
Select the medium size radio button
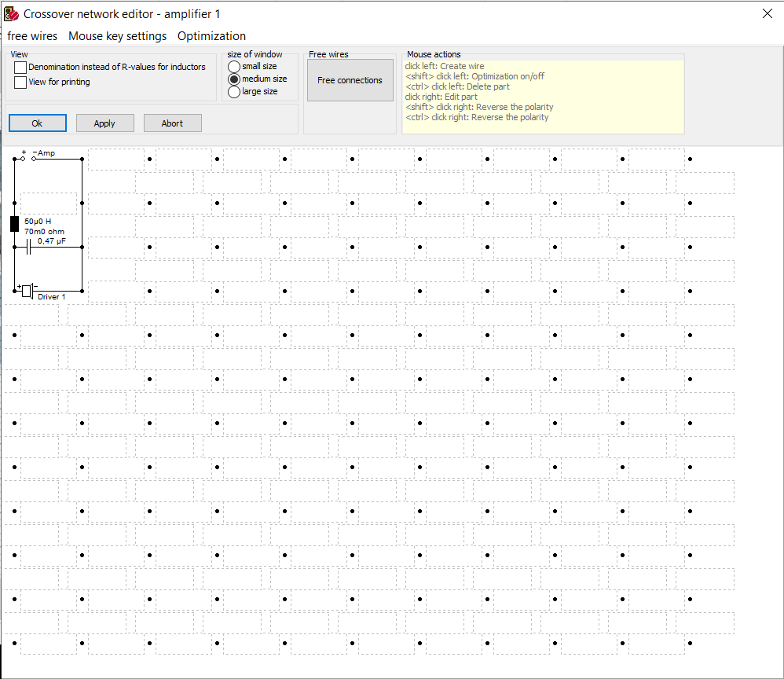pyautogui.click(x=234, y=79)
